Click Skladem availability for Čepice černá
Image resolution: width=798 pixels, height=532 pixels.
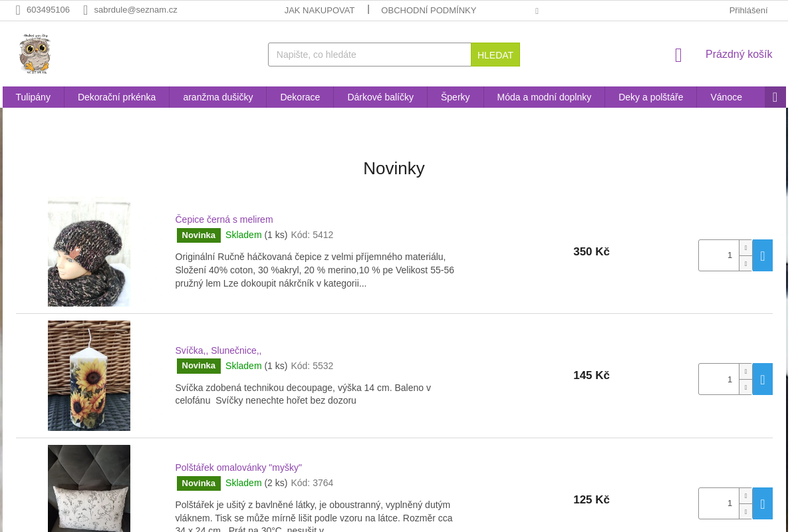click(x=243, y=235)
